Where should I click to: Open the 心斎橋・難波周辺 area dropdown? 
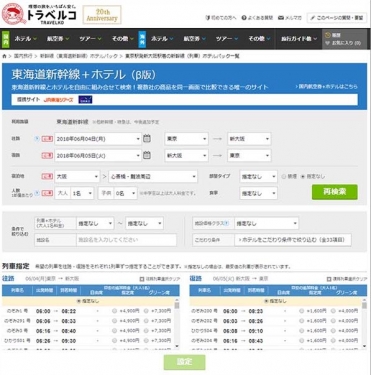(x=153, y=176)
